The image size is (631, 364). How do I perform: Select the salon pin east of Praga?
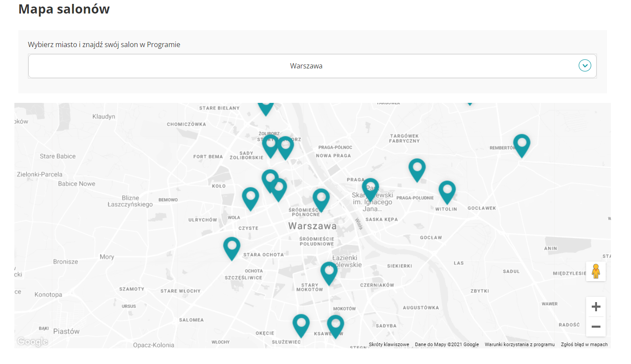click(x=417, y=170)
